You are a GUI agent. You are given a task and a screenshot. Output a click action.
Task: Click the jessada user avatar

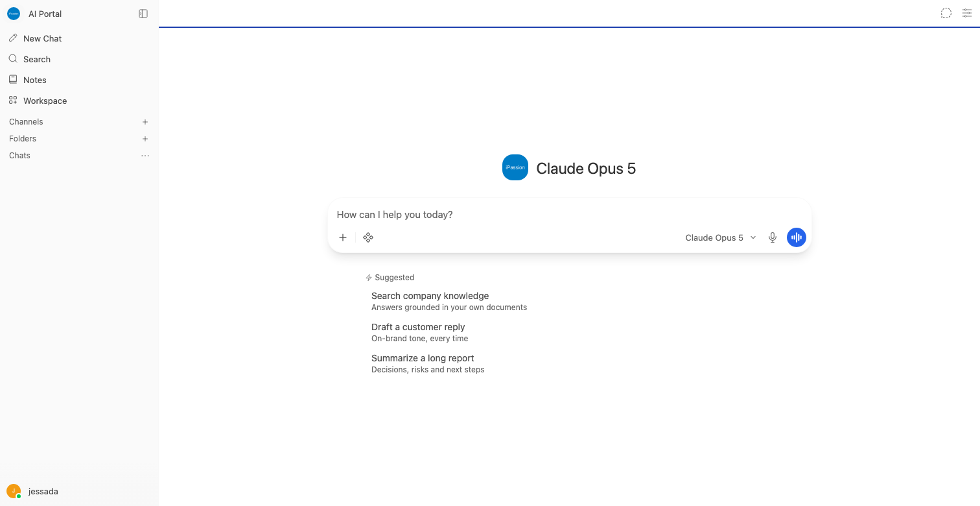pyautogui.click(x=14, y=491)
